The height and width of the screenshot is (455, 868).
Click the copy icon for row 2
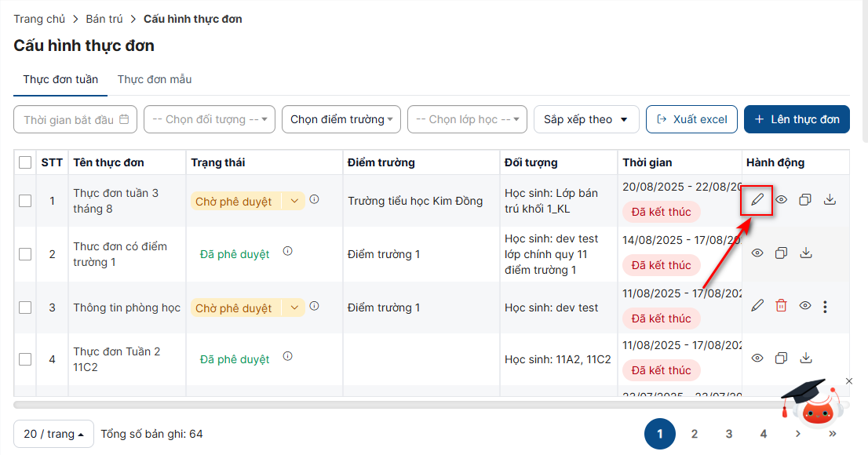[x=781, y=253]
